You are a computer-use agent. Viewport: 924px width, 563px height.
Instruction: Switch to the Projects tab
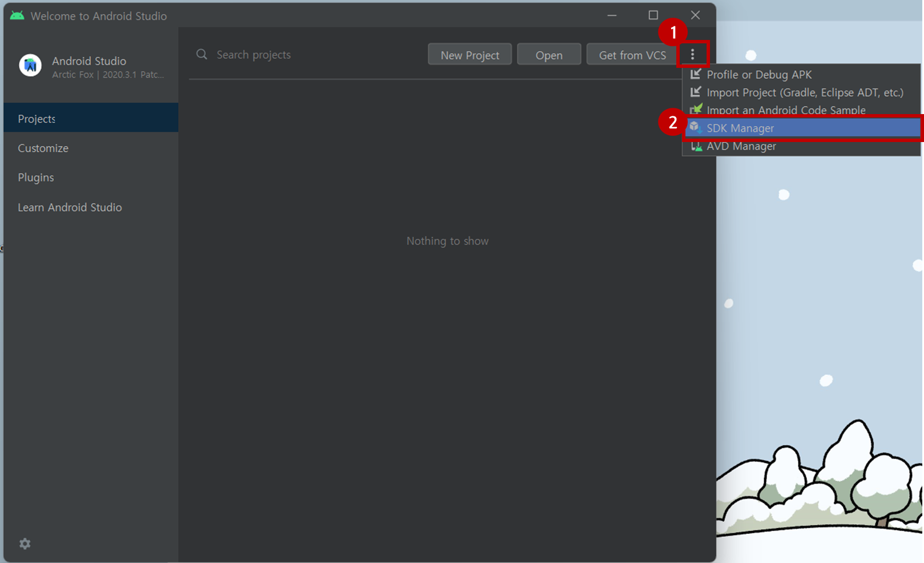pos(91,118)
